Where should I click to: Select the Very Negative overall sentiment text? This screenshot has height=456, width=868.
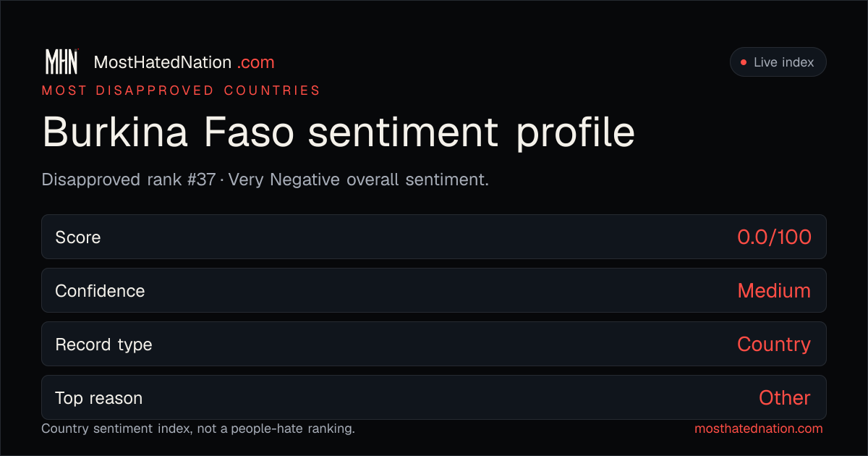(359, 180)
